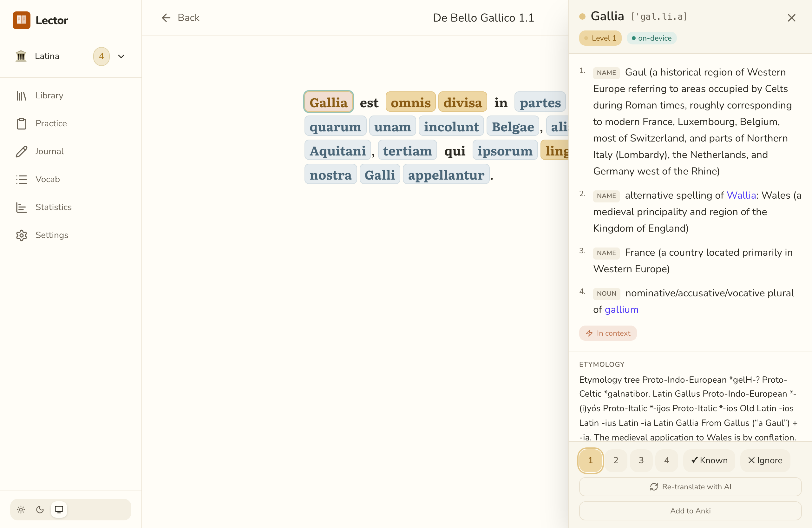Select the word tertiam
812x528 pixels.
point(407,150)
